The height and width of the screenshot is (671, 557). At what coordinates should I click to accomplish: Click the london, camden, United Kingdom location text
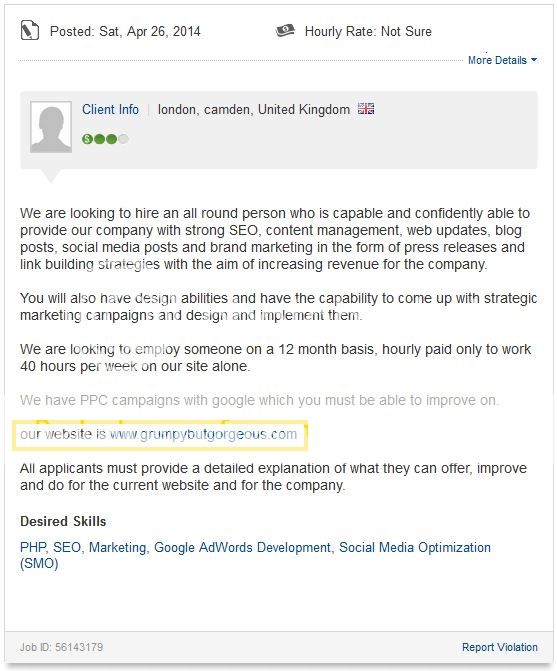click(254, 110)
